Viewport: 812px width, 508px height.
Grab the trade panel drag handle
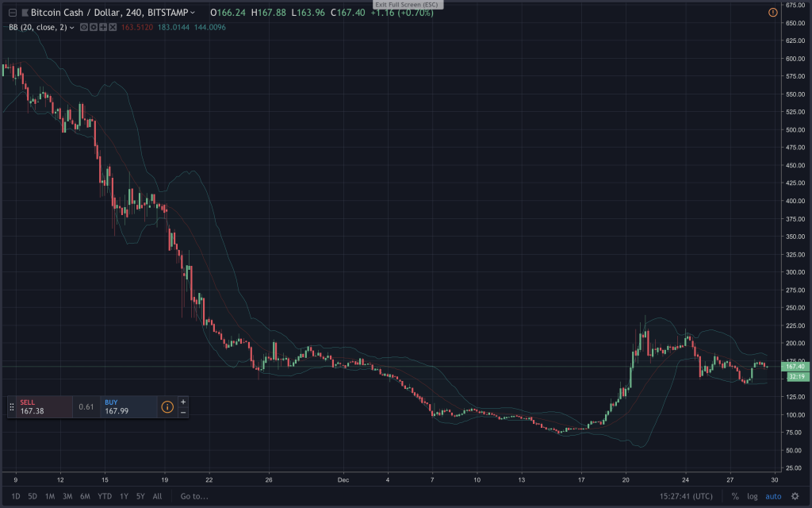point(11,407)
